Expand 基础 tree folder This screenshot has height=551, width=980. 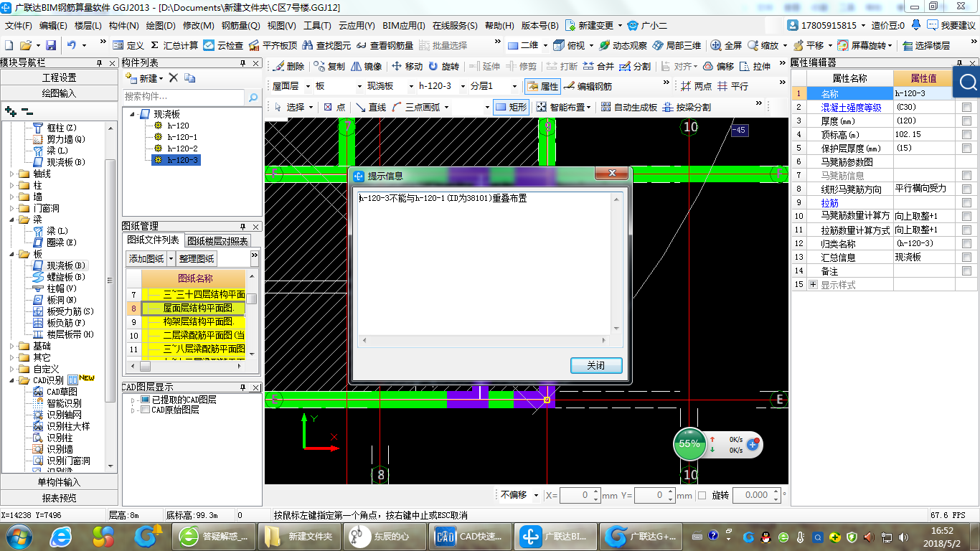11,346
